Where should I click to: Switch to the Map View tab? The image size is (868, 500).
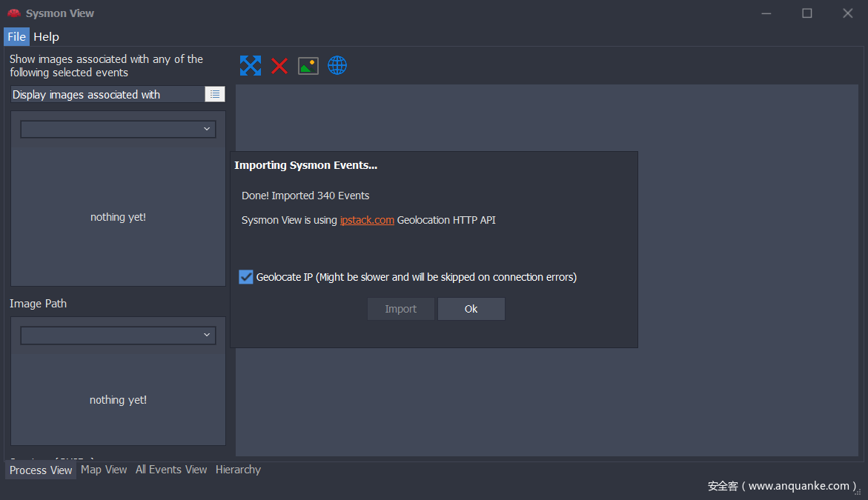coord(104,470)
